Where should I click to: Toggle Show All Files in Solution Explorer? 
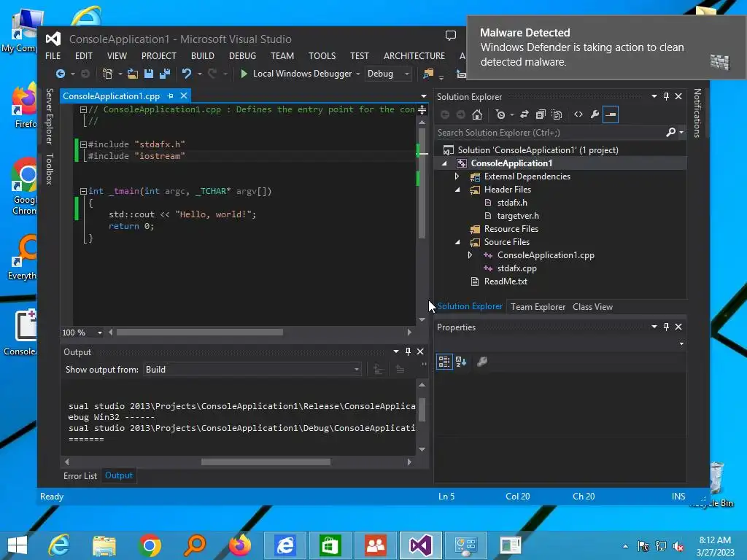tap(557, 114)
